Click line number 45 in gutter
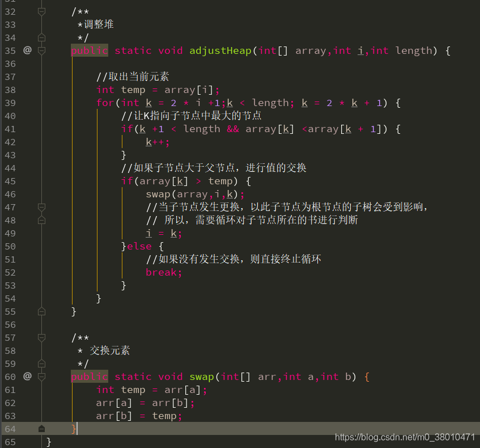This screenshot has height=448, width=480. (10, 181)
